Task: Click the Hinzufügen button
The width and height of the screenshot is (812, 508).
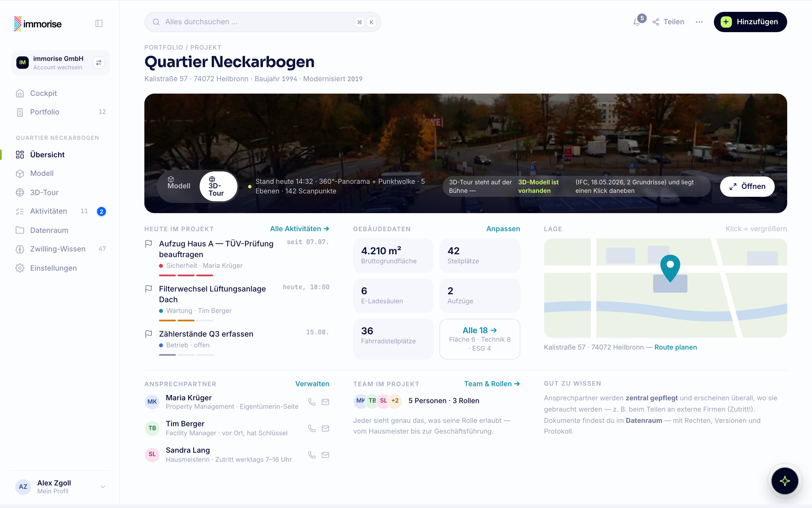Action: point(750,22)
